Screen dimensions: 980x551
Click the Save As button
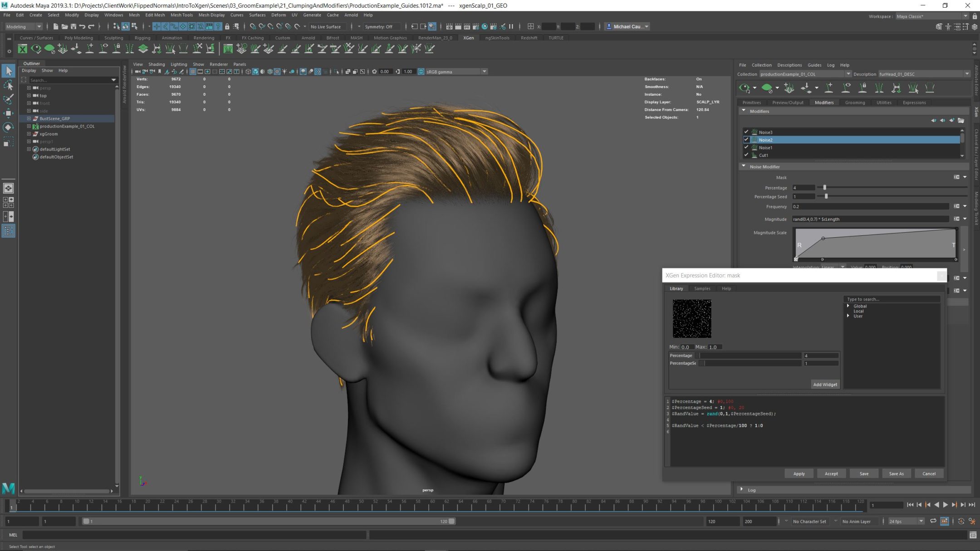[x=897, y=473]
